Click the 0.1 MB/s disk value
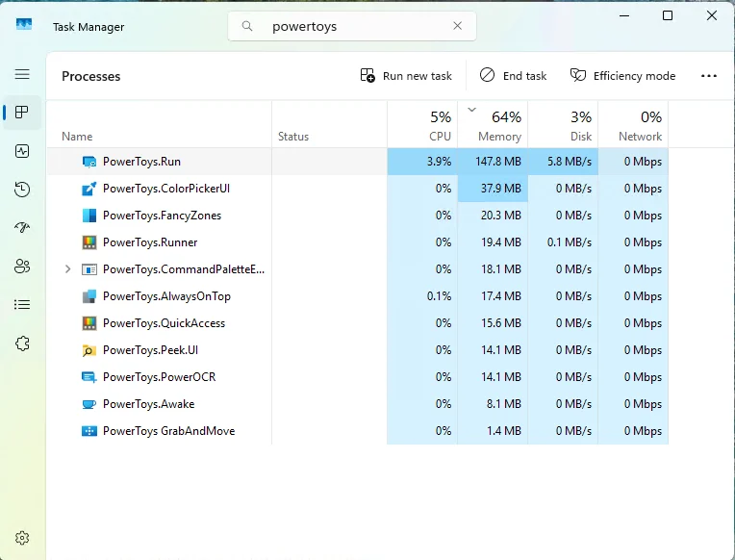The image size is (735, 560). pyautogui.click(x=570, y=242)
